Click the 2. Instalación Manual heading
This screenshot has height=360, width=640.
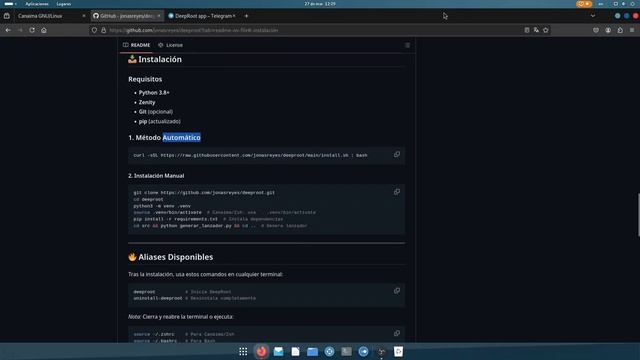pyautogui.click(x=156, y=176)
